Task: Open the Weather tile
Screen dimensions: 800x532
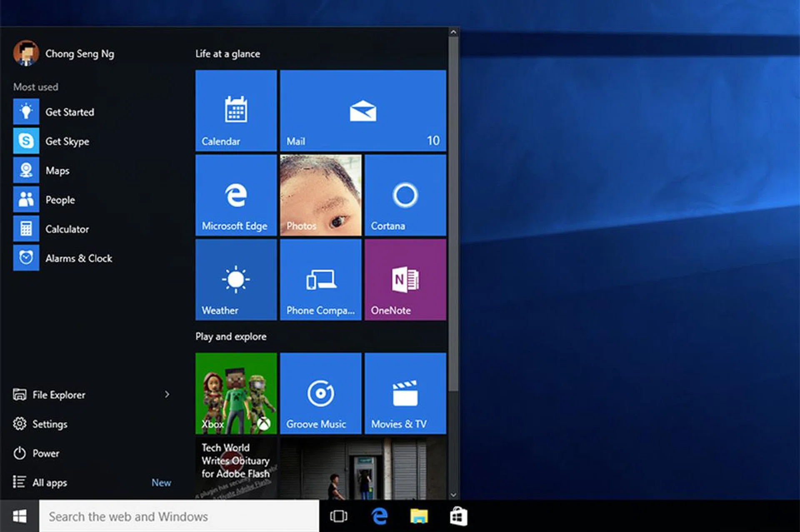Action: pyautogui.click(x=236, y=279)
